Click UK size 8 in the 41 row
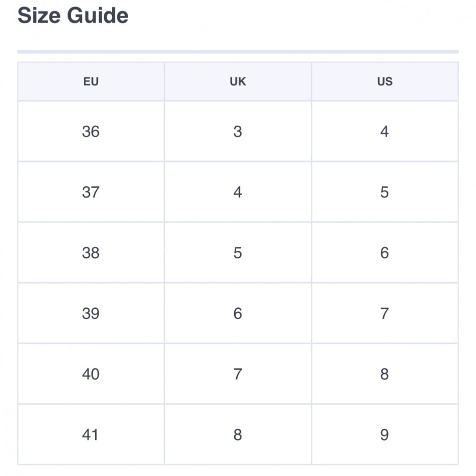The image size is (476, 476). (238, 435)
